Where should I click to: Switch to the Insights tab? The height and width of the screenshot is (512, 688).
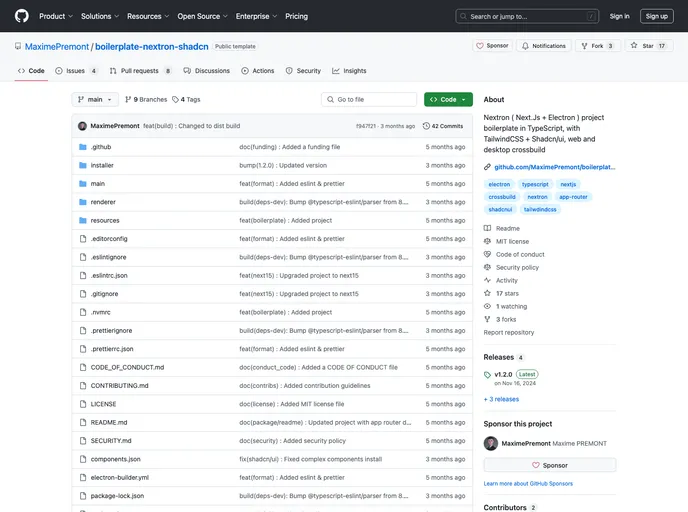[x=349, y=71]
